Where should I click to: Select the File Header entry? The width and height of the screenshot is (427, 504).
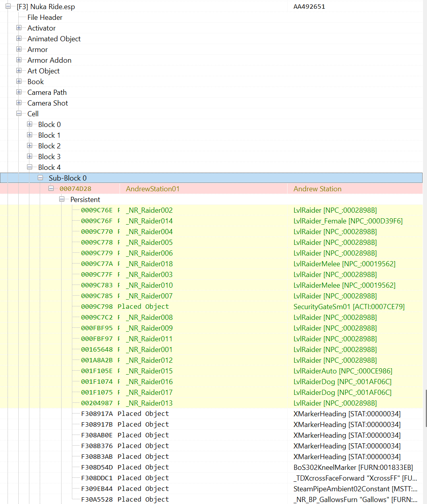point(45,17)
